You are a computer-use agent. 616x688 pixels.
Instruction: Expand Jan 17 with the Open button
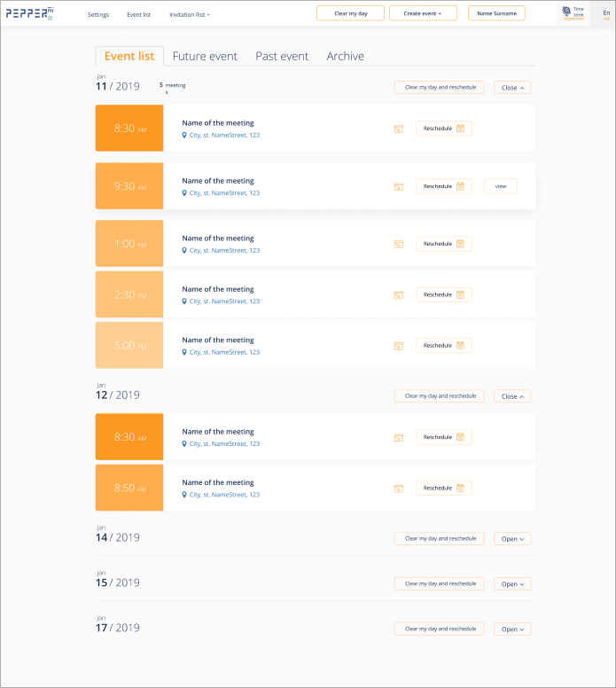[512, 629]
